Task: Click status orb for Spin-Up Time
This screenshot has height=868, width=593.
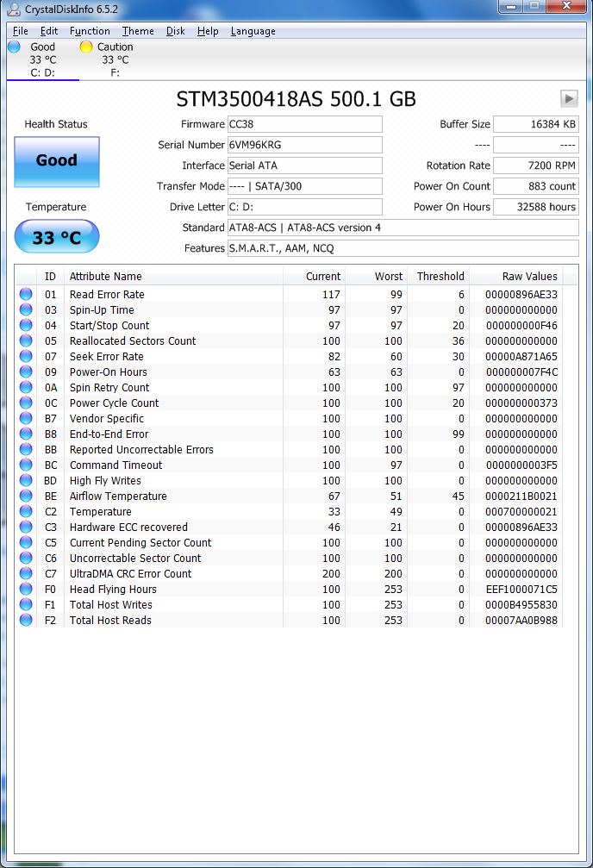Action: pyautogui.click(x=26, y=309)
